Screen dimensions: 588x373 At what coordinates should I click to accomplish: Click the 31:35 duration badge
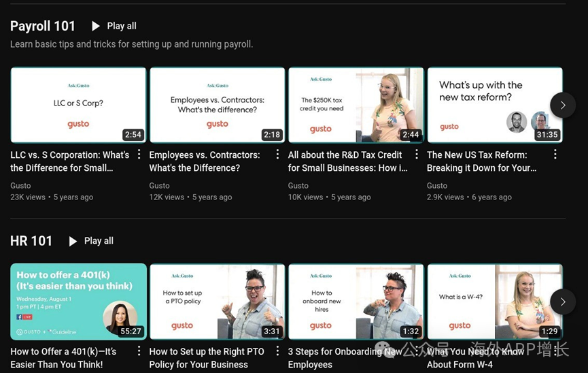pyautogui.click(x=547, y=135)
